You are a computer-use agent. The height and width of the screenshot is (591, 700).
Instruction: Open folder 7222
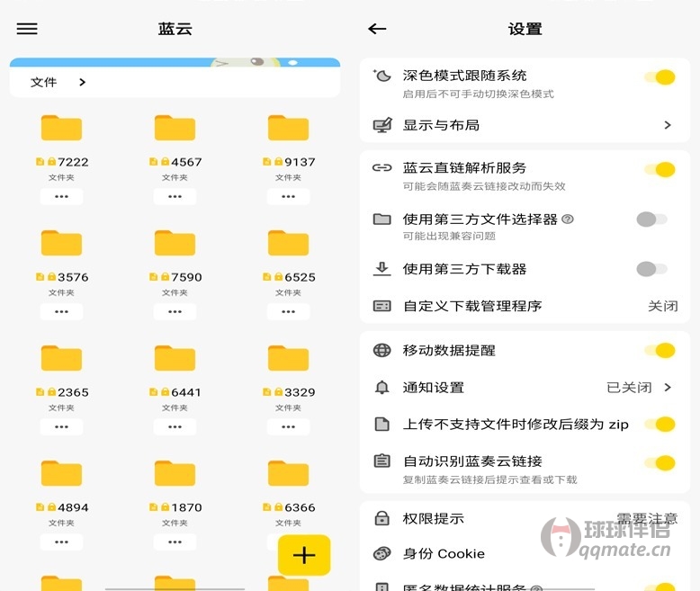tap(61, 129)
